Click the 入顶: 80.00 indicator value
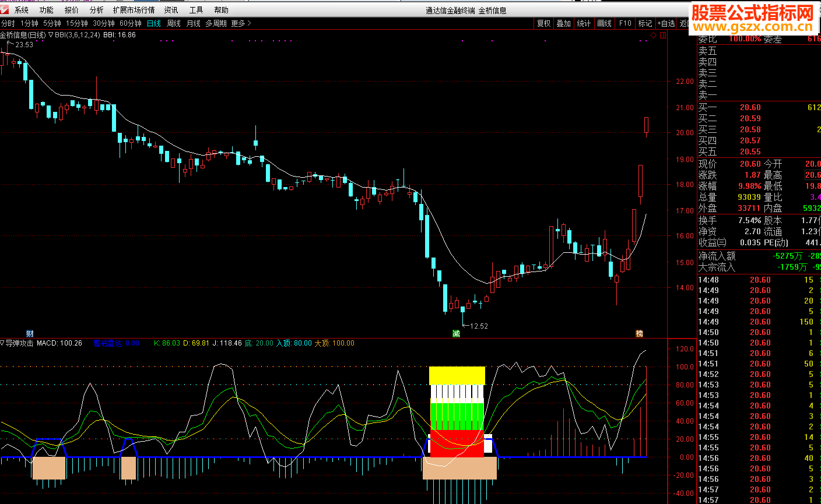The image size is (821, 504). point(294,343)
